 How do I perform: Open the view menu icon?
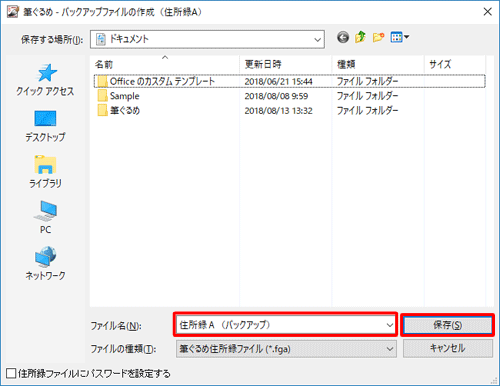(400, 37)
